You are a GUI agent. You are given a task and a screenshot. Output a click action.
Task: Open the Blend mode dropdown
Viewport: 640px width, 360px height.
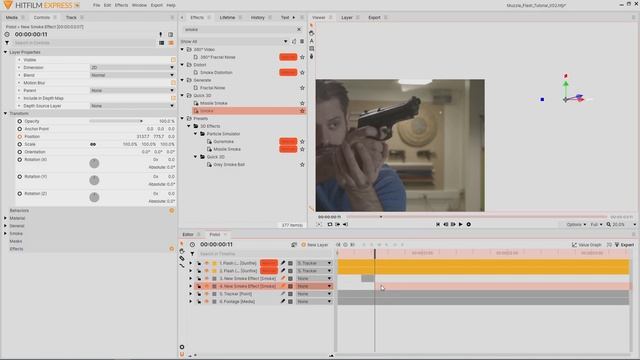pyautogui.click(x=132, y=75)
